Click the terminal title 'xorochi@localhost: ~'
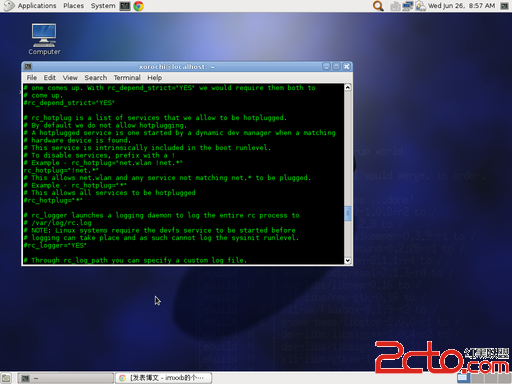Screen dimensions: 512x384 click(x=177, y=67)
